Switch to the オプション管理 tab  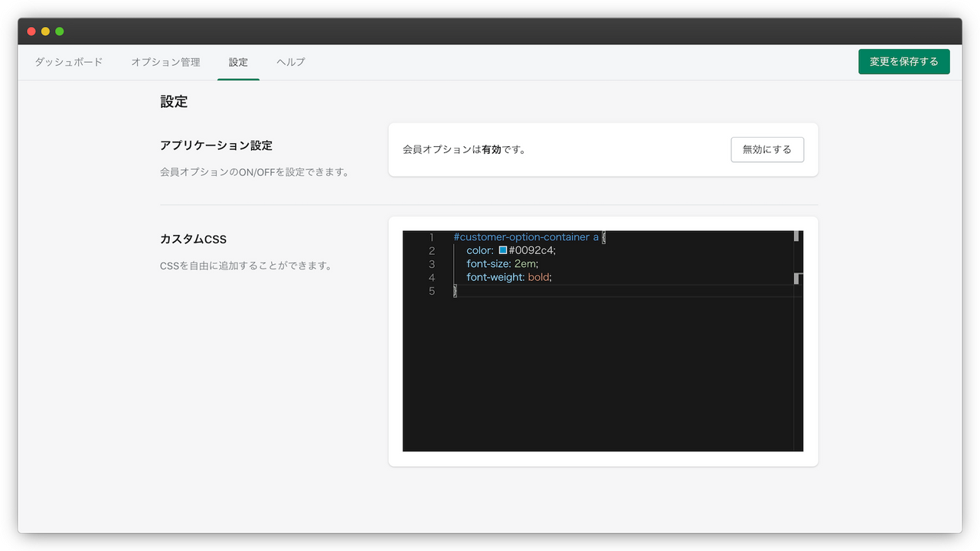[165, 62]
